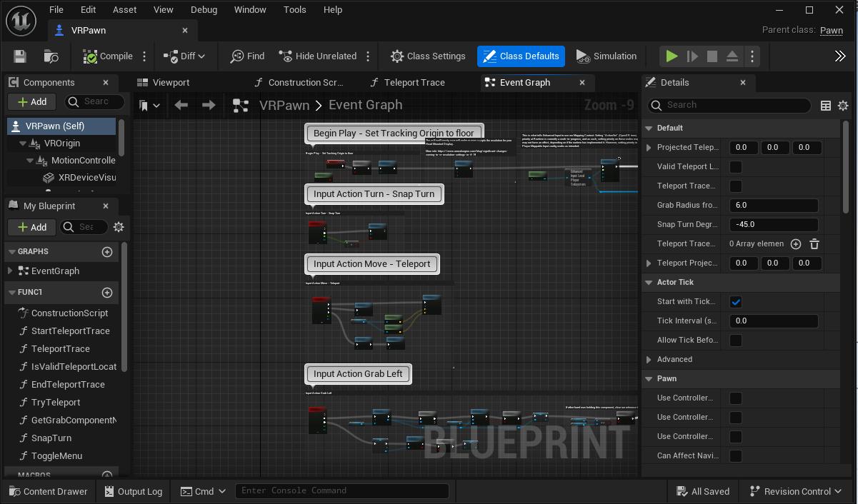Screen dimensions: 858x504
Task: Toggle Start with Tick Enabled checkbox
Action: [x=736, y=302]
